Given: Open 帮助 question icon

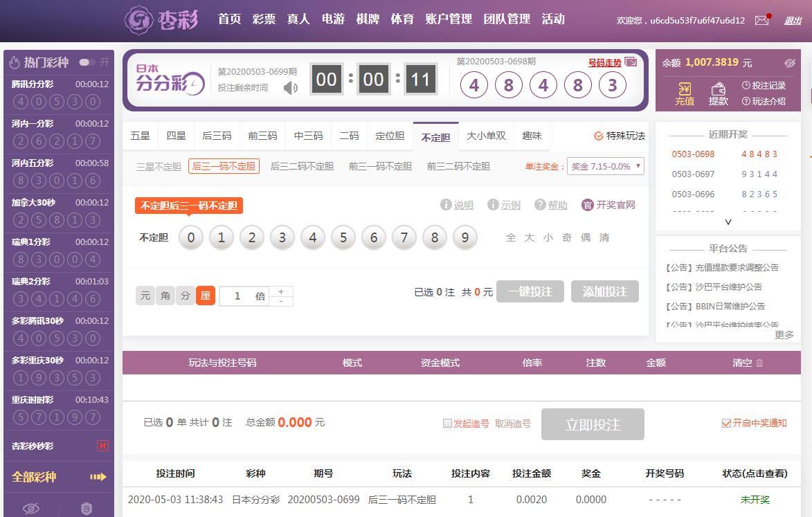Looking at the screenshot, I should (540, 204).
